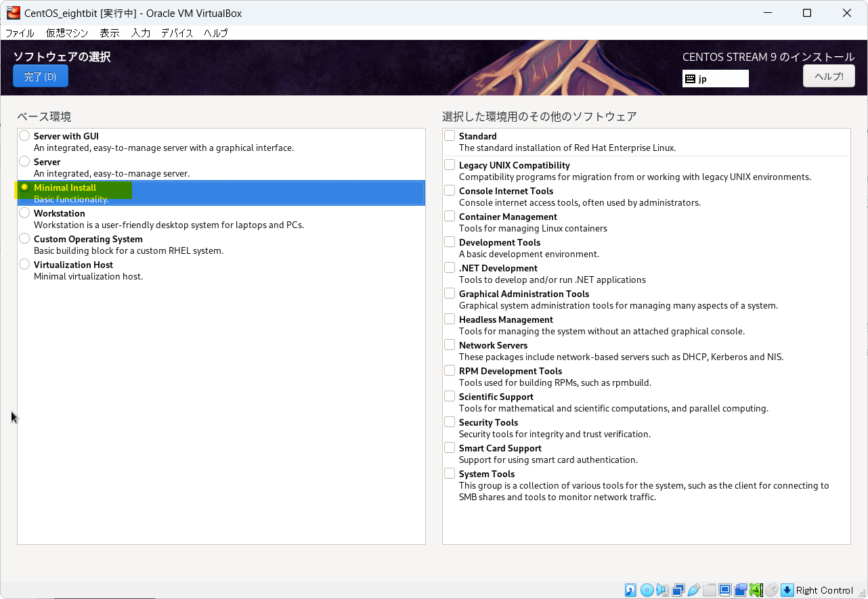Select the Minimal Install radio button

coord(24,187)
